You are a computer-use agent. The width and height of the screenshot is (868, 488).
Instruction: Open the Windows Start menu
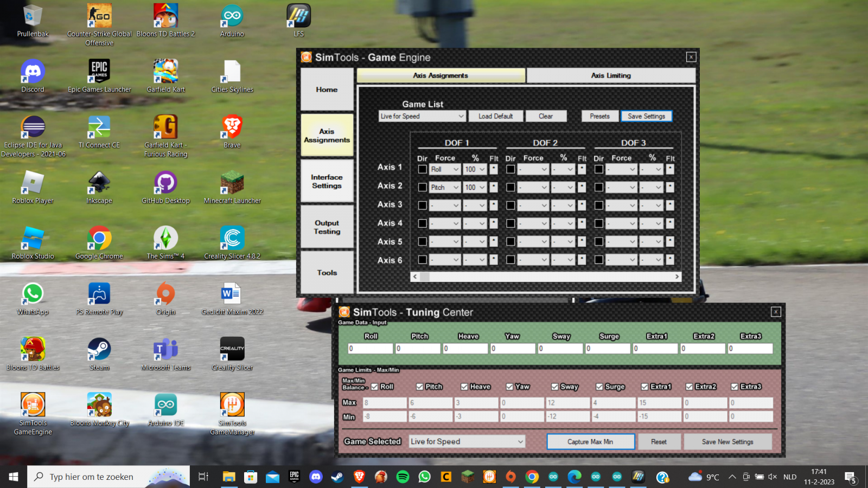point(14,477)
